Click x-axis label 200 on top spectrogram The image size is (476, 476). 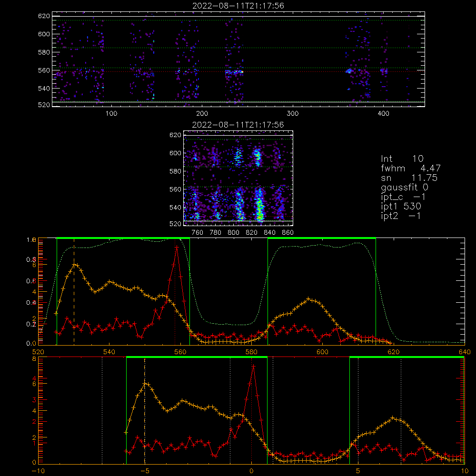click(202, 114)
